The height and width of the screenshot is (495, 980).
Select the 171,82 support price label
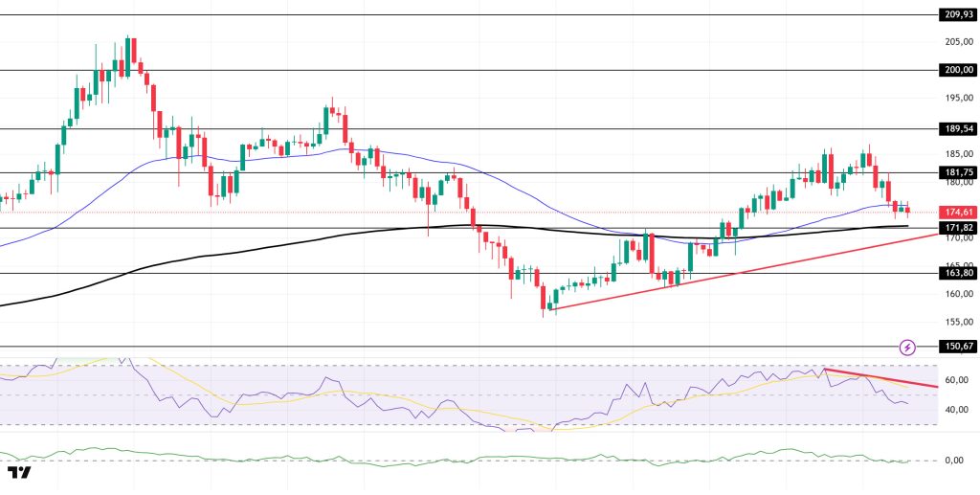point(957,228)
